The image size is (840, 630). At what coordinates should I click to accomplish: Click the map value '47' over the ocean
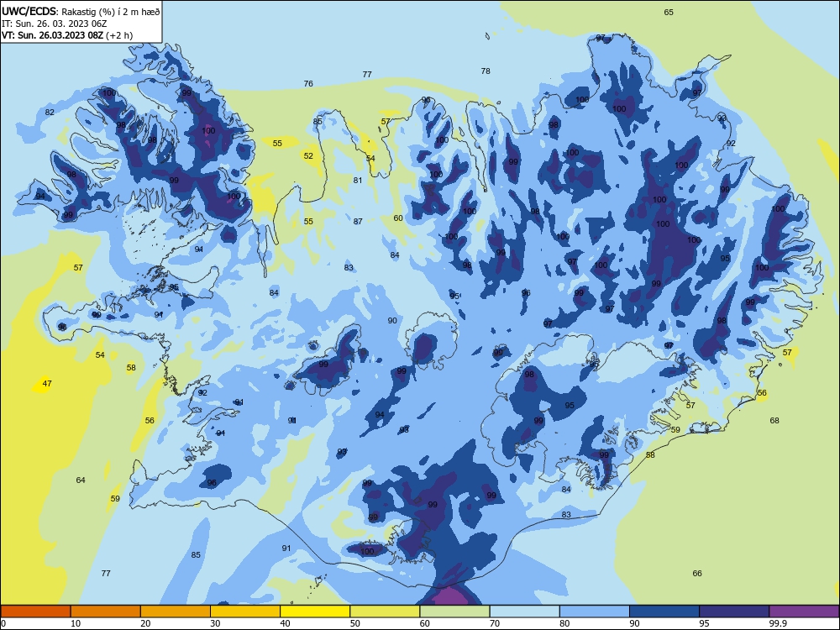pos(47,384)
